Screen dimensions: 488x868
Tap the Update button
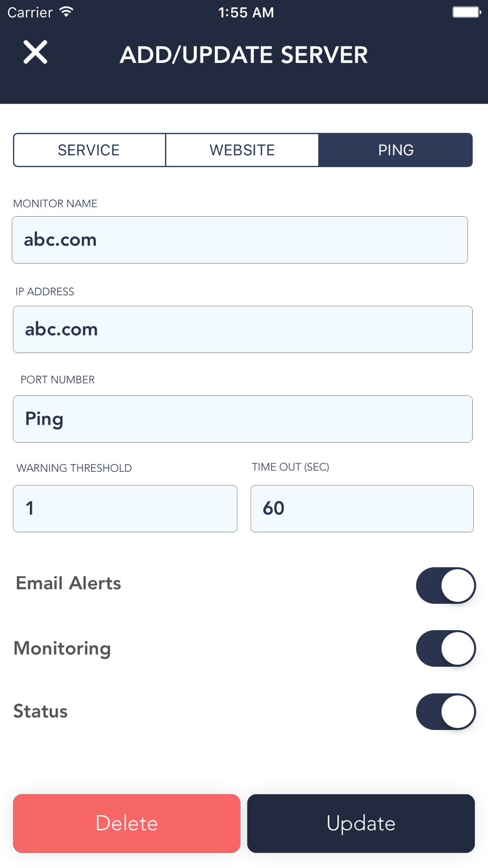click(x=361, y=823)
